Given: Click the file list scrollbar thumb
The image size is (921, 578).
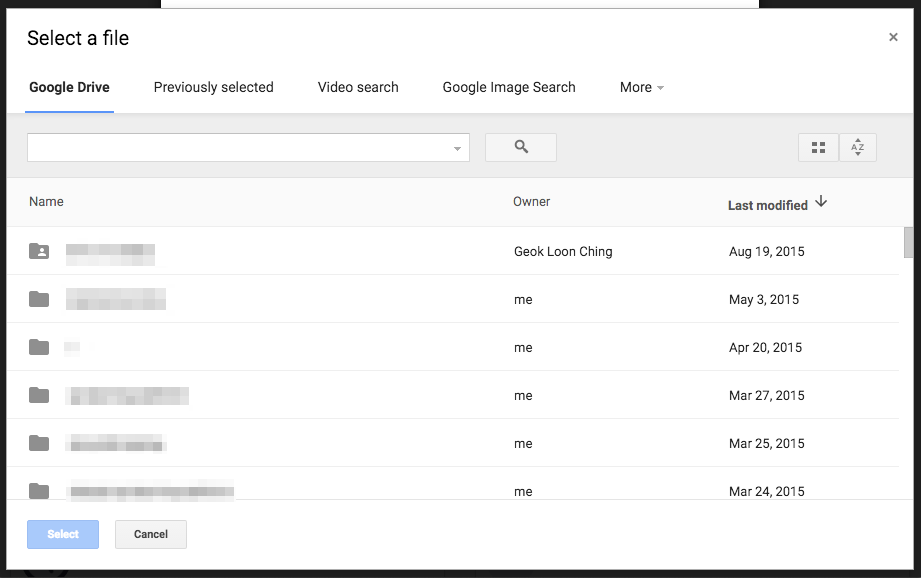Looking at the screenshot, I should click(908, 242).
